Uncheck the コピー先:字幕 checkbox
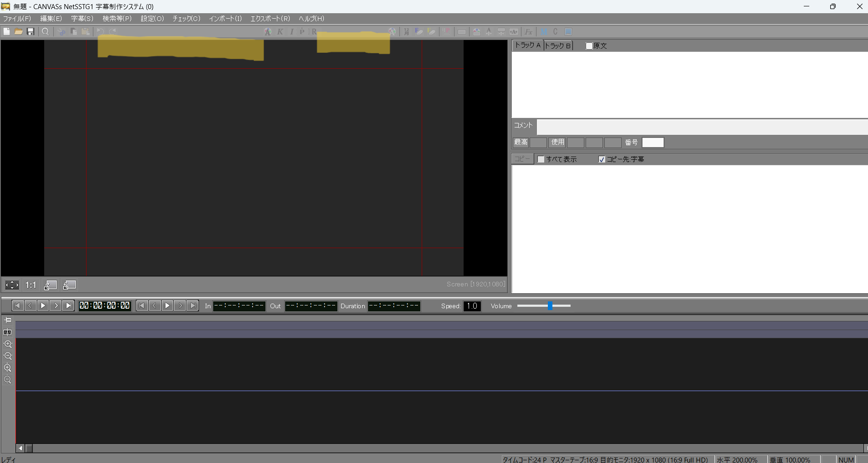The width and height of the screenshot is (868, 463). coord(602,159)
